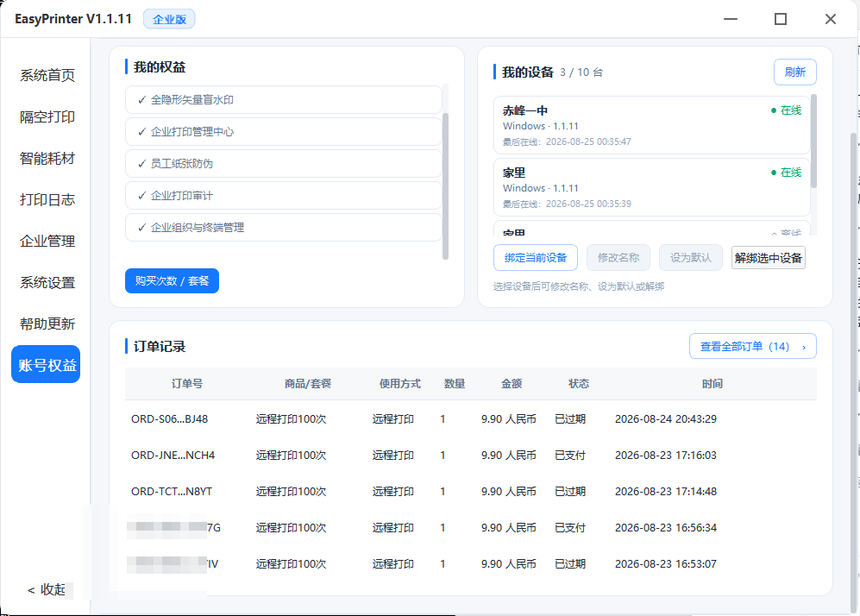Click timestamp 2026-08-23 17:14:48
Viewport: 860px width, 616px height.
point(666,492)
